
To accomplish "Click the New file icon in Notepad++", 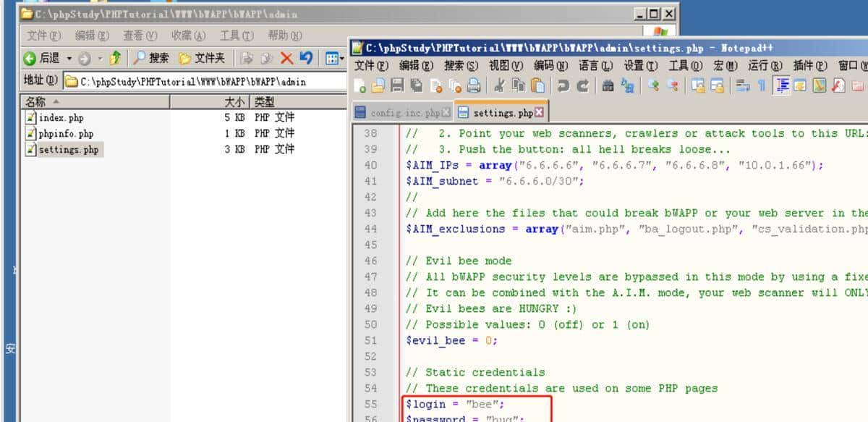I will 360,86.
